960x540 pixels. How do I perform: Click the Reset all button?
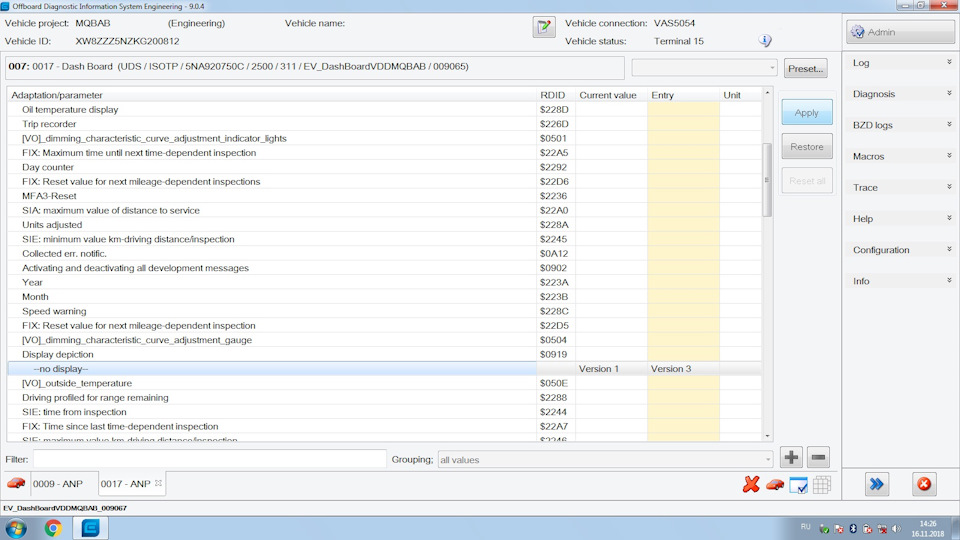tap(806, 181)
